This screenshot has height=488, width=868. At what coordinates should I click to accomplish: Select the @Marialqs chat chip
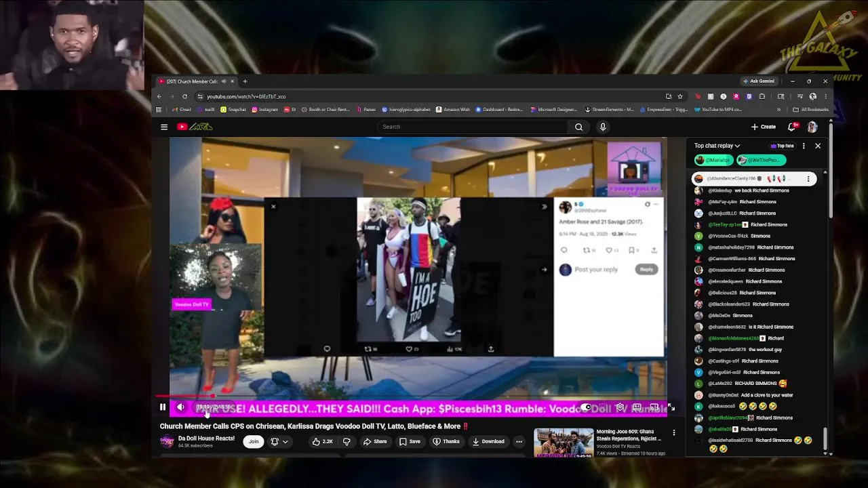[x=713, y=160]
